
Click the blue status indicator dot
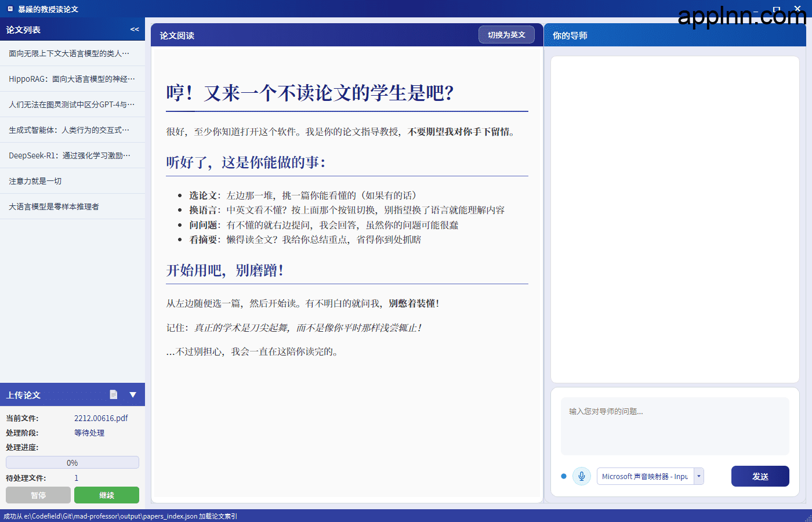click(564, 476)
